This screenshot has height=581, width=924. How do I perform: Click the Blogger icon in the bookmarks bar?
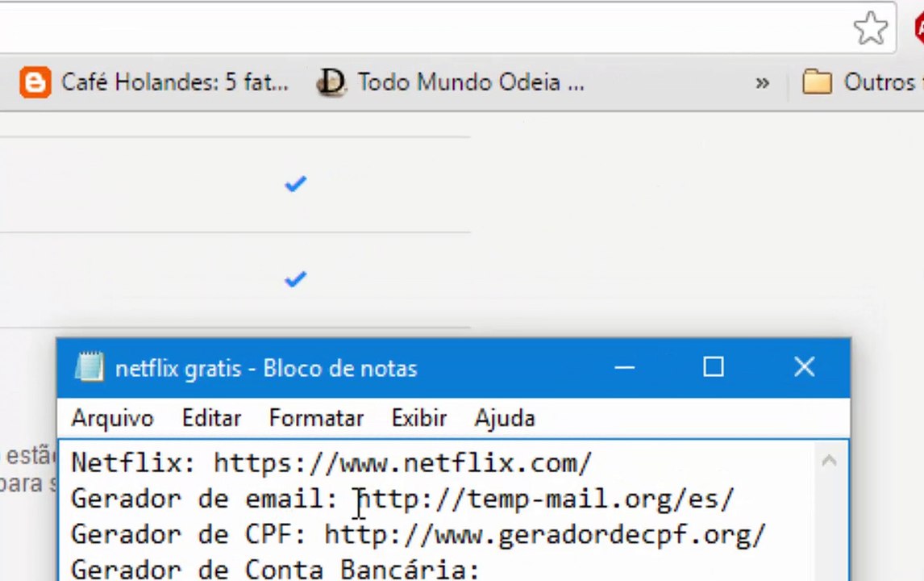[x=35, y=82]
